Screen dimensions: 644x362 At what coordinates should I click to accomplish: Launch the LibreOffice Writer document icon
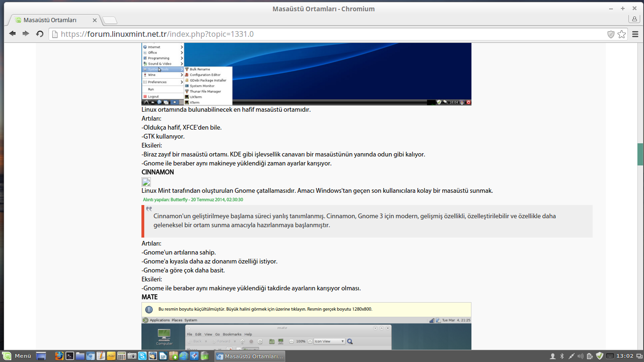click(x=163, y=356)
